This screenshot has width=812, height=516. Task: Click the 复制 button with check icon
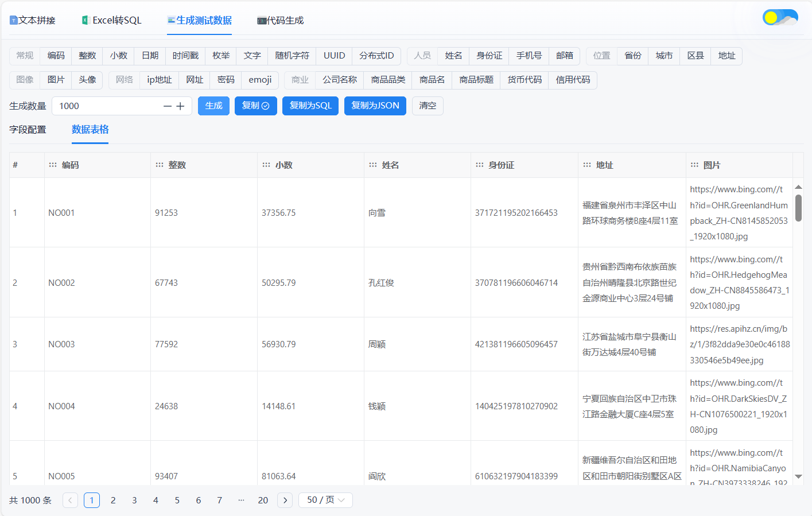[256, 106]
